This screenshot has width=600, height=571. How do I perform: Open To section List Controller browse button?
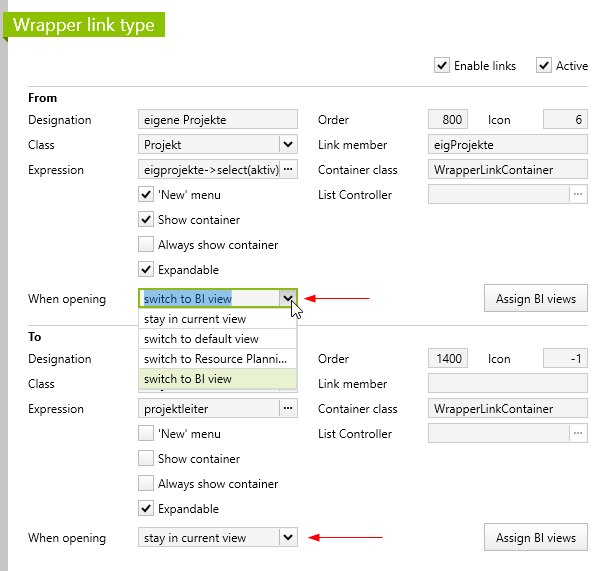pos(578,433)
